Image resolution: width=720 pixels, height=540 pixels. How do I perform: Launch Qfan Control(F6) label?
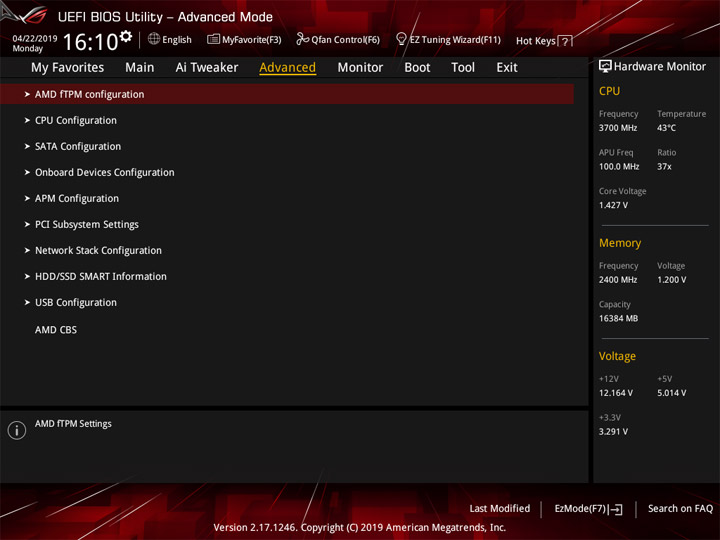click(345, 40)
